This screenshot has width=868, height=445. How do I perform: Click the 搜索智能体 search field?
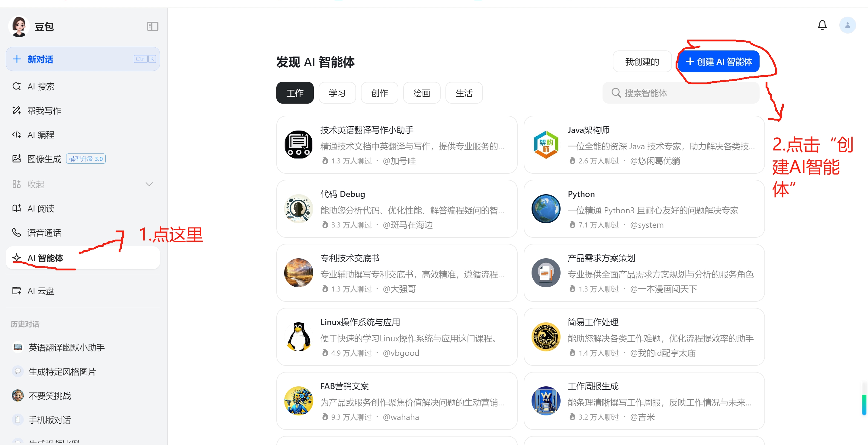681,93
